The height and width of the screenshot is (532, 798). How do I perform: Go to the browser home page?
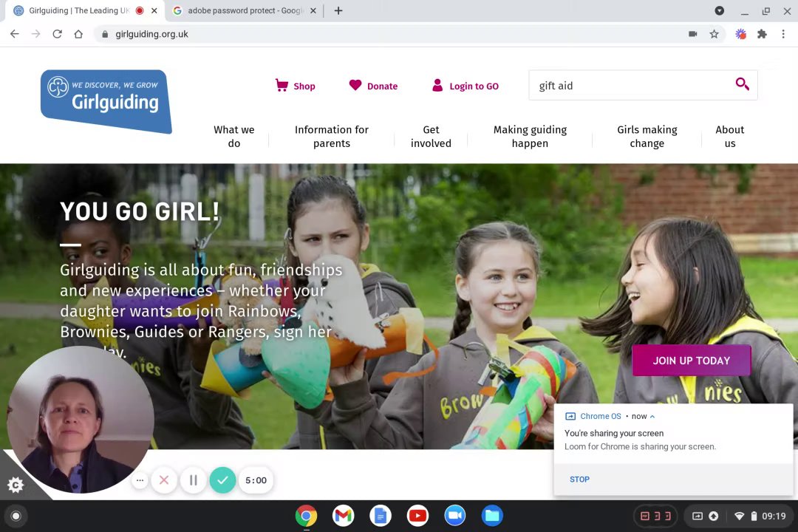78,34
